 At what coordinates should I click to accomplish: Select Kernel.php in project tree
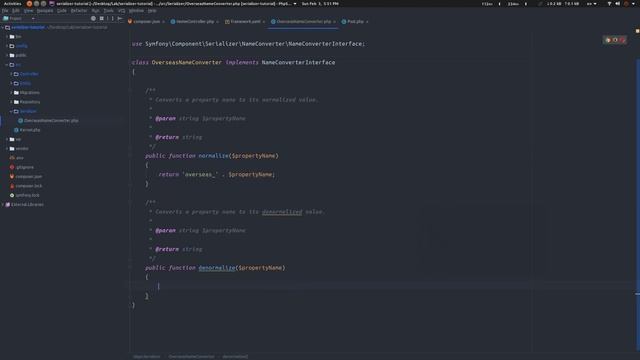(30, 130)
